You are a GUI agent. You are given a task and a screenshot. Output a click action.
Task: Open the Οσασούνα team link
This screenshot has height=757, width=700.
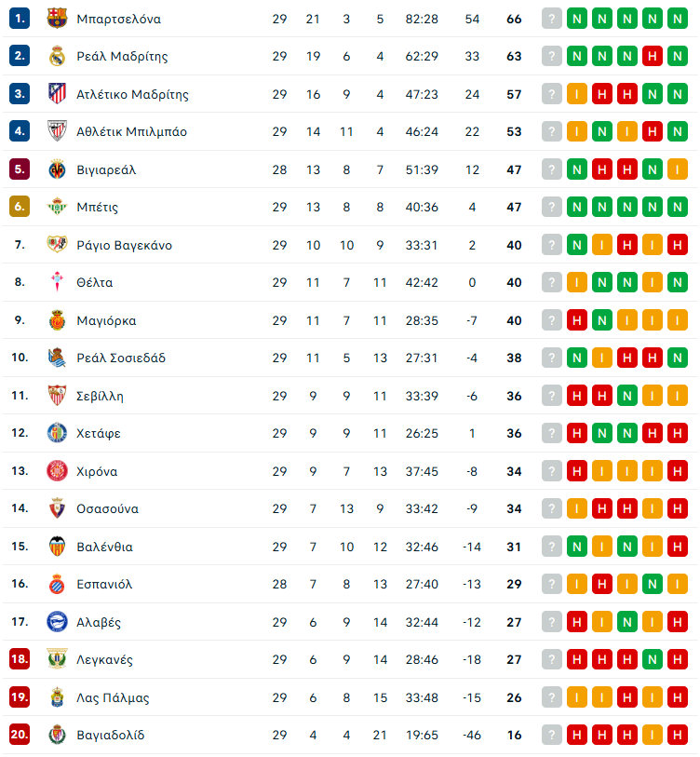point(107,508)
